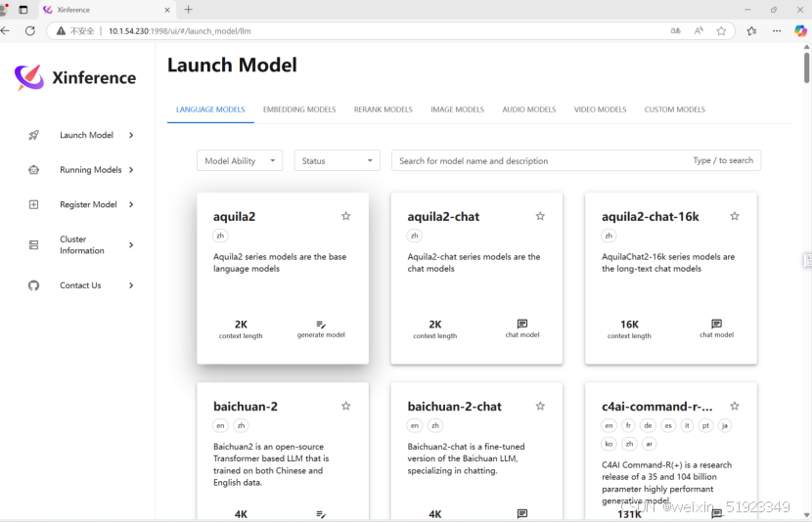812x522 pixels.
Task: Click chat model icon on aquila2-chat-16k card
Action: coord(717,324)
